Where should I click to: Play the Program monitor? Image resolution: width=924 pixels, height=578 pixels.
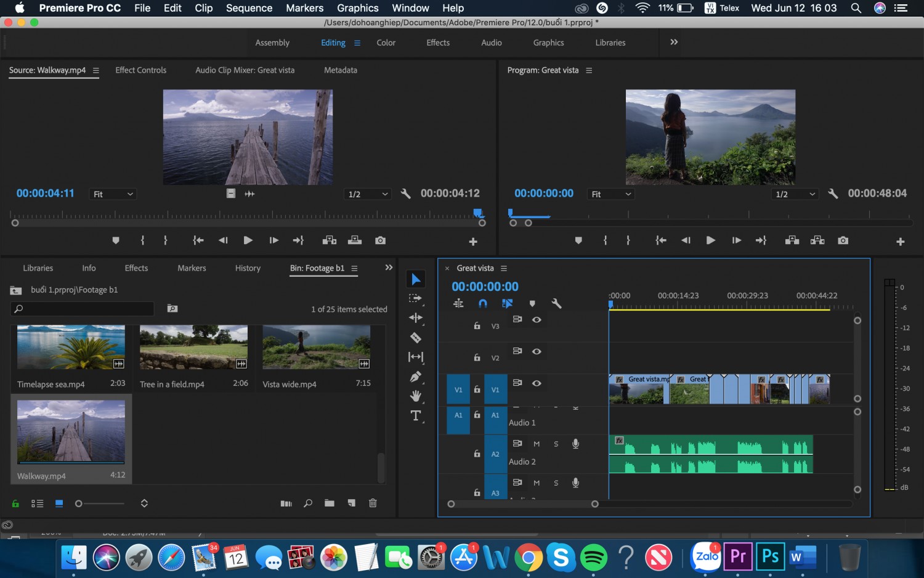point(710,240)
